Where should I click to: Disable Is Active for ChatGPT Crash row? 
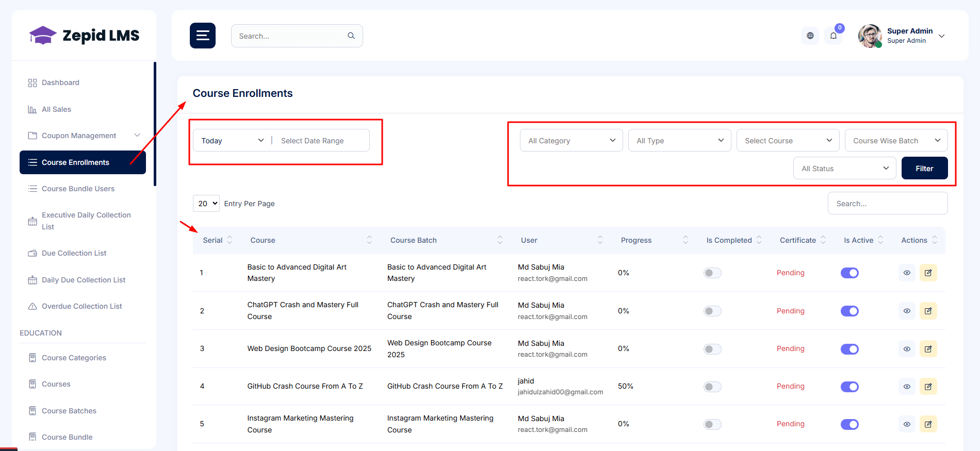click(x=850, y=311)
